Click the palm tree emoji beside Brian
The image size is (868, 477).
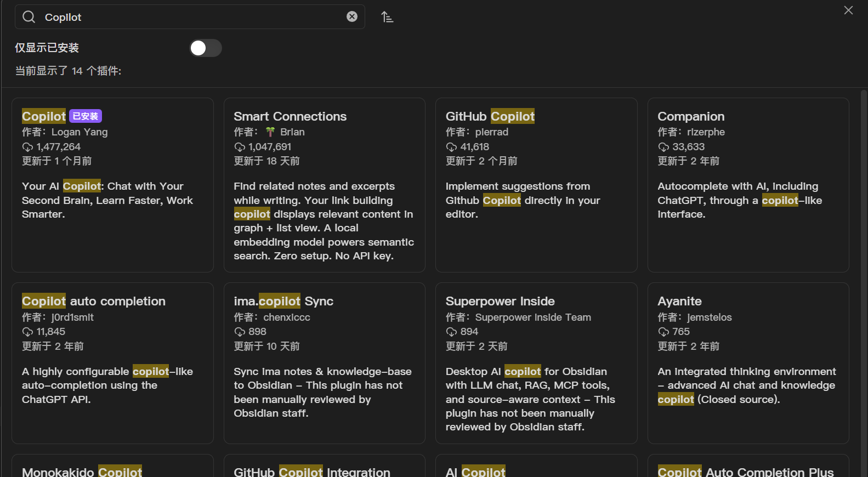click(270, 132)
